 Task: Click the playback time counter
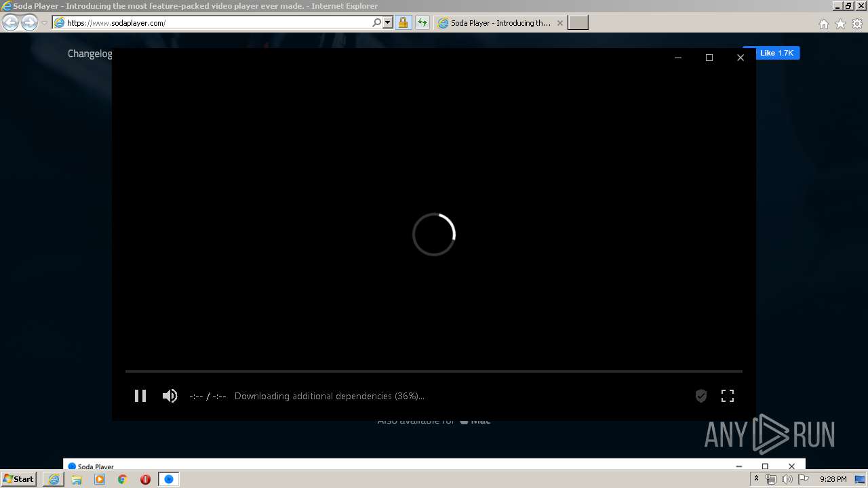pyautogui.click(x=208, y=396)
